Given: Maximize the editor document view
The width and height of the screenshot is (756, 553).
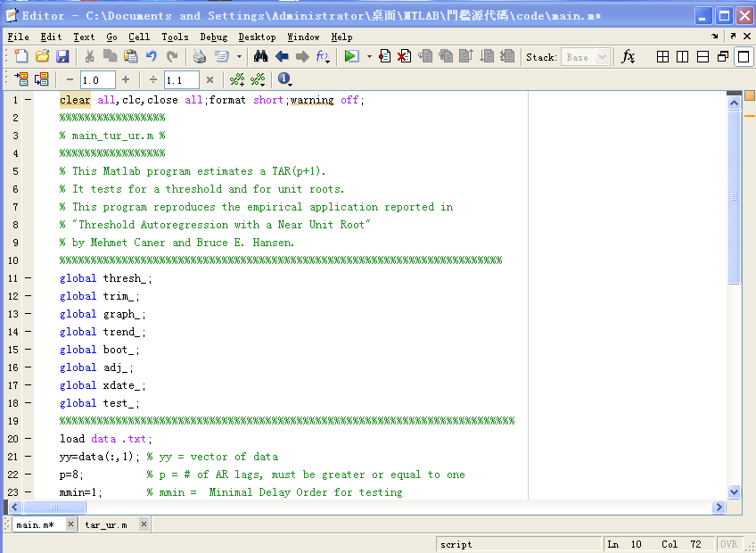Looking at the screenshot, I should [x=744, y=57].
